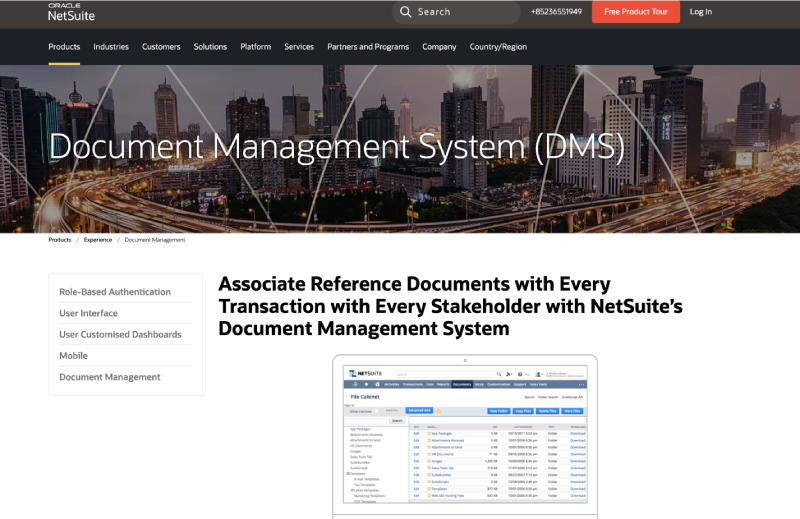
Task: Click the Oracle NetSuite logo
Action: pyautogui.click(x=71, y=12)
